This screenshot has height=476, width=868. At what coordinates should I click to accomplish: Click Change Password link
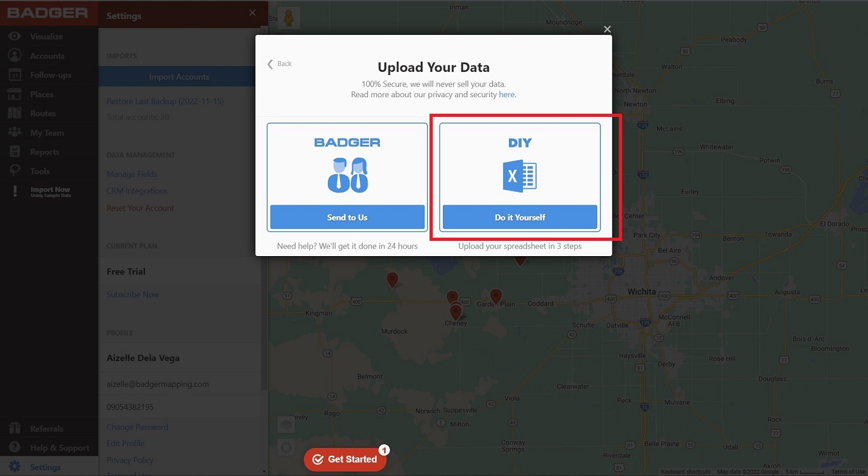click(137, 427)
